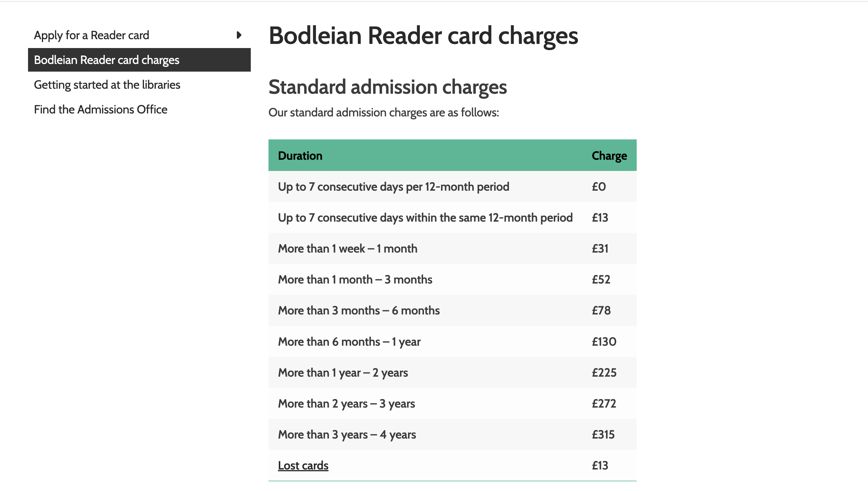This screenshot has height=491, width=868.
Task: Open Find the Admissions Office link
Action: tap(101, 110)
